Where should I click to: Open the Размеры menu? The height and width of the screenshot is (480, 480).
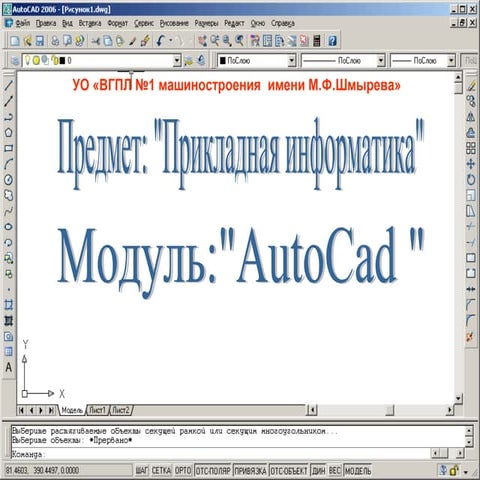[206, 23]
